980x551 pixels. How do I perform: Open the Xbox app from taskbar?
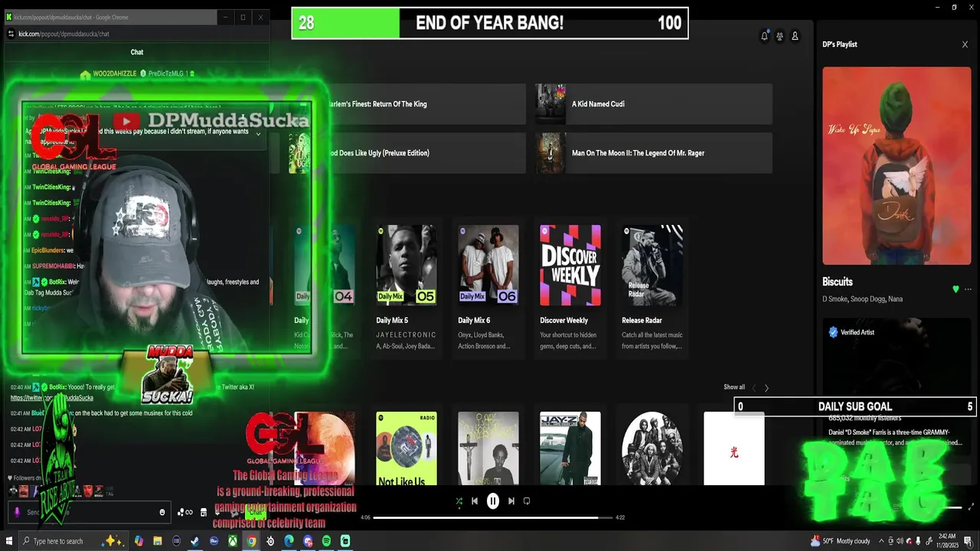(232, 541)
